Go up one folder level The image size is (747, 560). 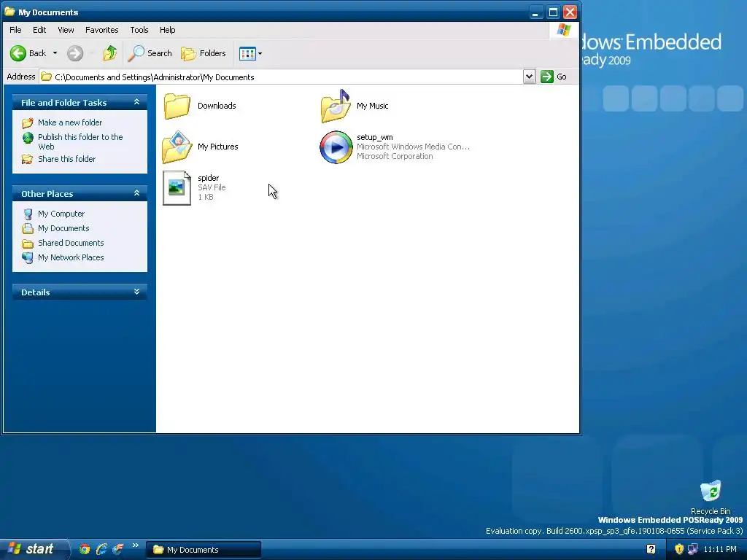(x=110, y=53)
